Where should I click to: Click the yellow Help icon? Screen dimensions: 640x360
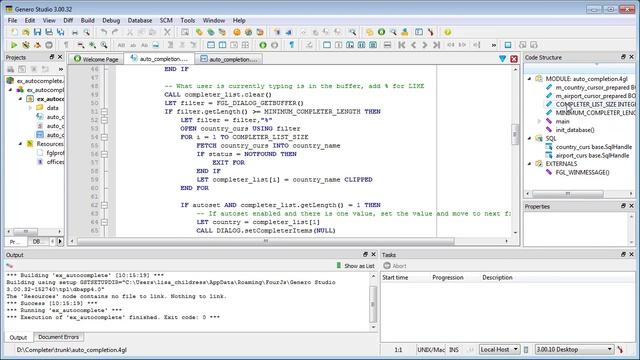click(x=448, y=32)
